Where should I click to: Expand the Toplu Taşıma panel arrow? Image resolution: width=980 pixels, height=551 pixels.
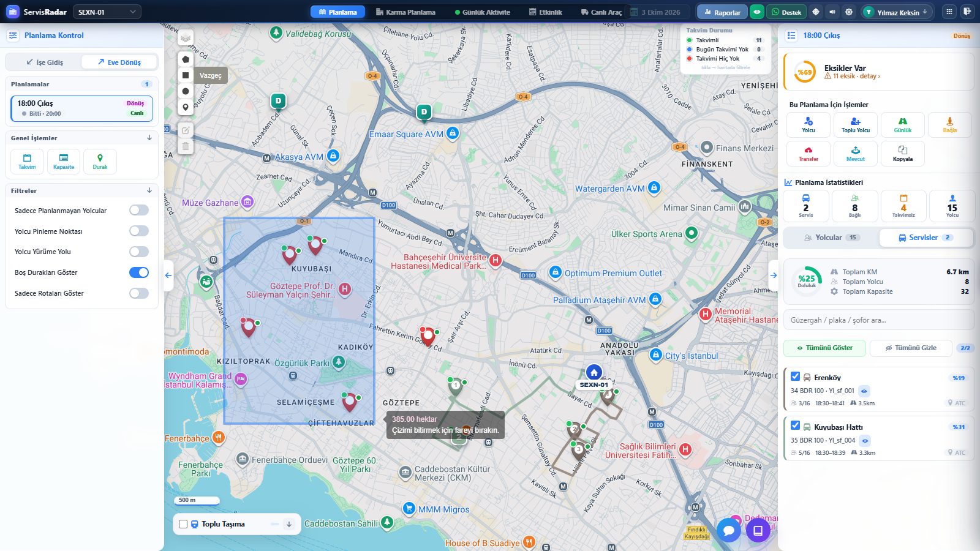[x=289, y=524]
